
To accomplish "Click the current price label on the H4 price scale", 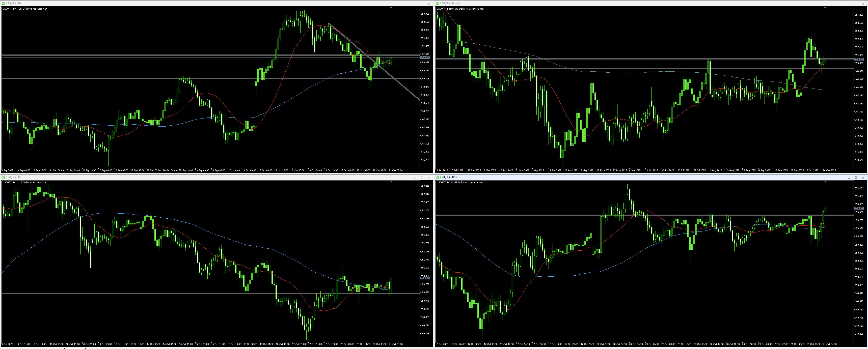I will pos(425,57).
